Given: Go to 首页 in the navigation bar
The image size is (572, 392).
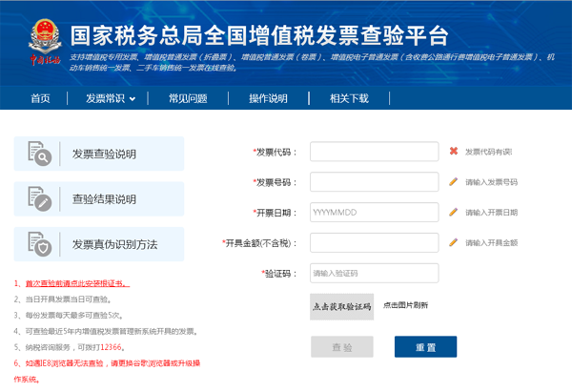Looking at the screenshot, I should point(40,98).
